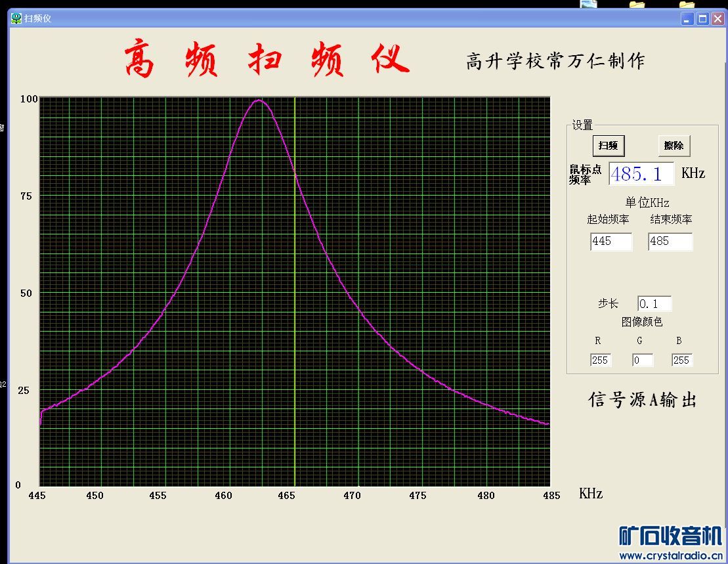The image size is (728, 564).
Task: Click the app icon in the title bar
Action: 16,18
